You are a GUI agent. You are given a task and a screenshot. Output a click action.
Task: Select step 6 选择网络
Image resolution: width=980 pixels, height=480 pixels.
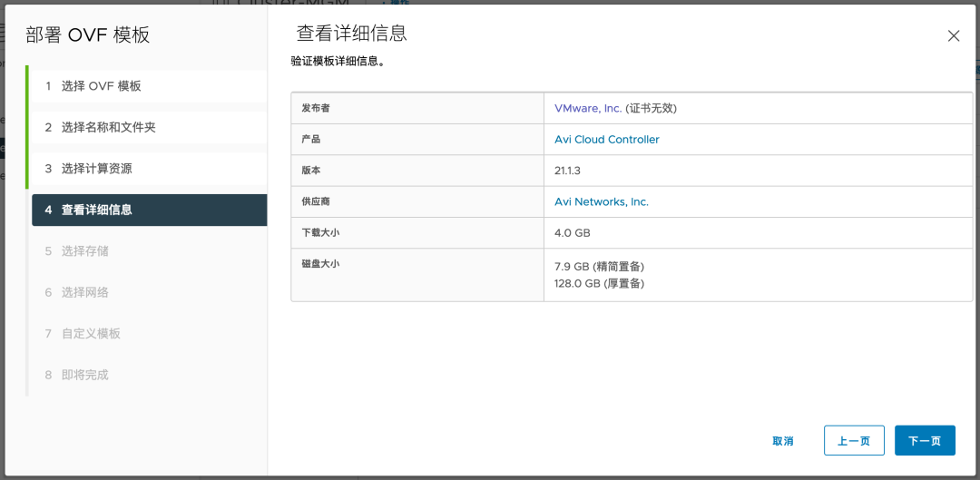[150, 292]
